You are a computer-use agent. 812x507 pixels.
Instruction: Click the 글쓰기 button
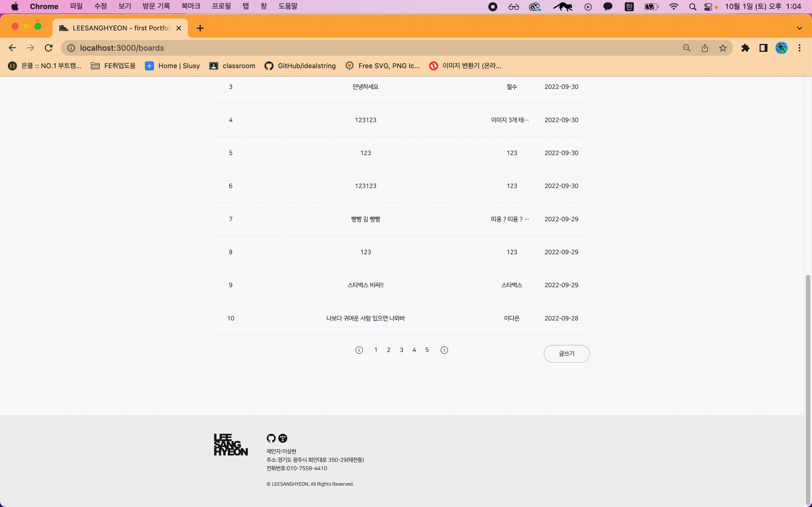(566, 353)
